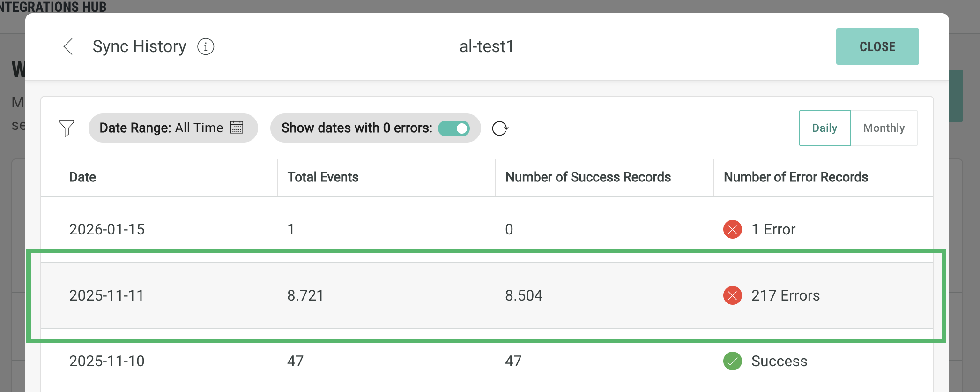
Task: Sort by the Date column header
Action: tap(82, 177)
